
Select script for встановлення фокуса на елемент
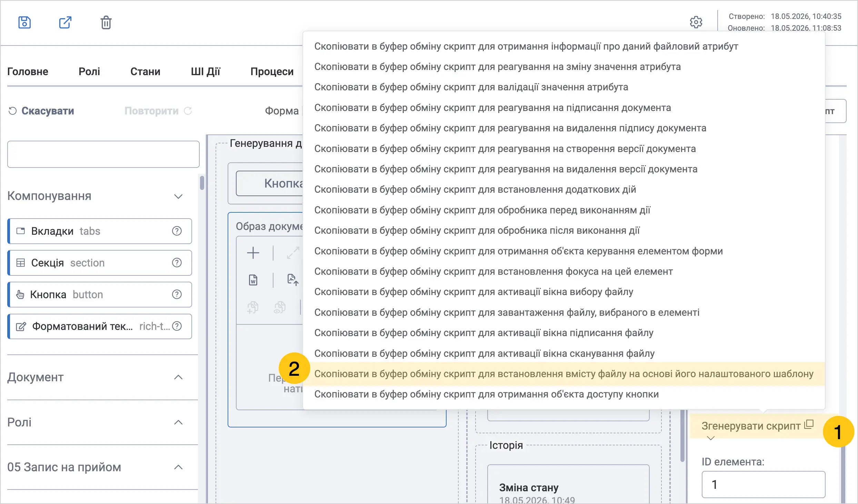click(564, 271)
